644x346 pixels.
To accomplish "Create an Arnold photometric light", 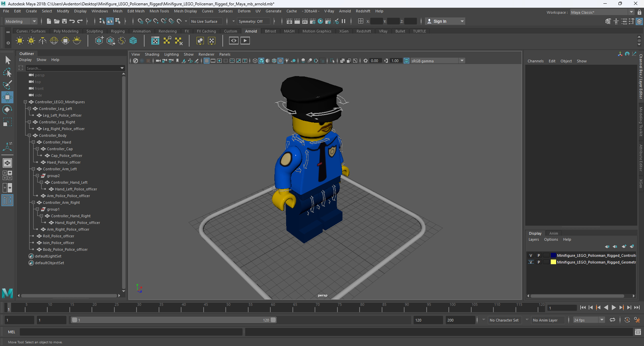I will pyautogui.click(x=43, y=41).
